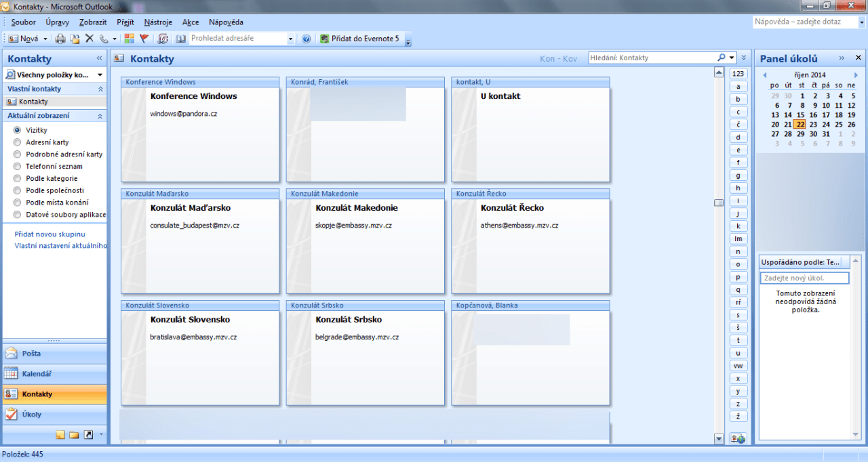The width and height of the screenshot is (868, 462).
Task: Click the Print icon in the toolbar
Action: tap(60, 39)
